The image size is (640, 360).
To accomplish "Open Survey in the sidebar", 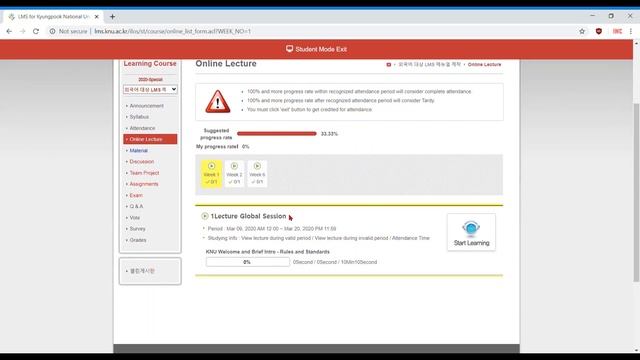I will [x=137, y=229].
